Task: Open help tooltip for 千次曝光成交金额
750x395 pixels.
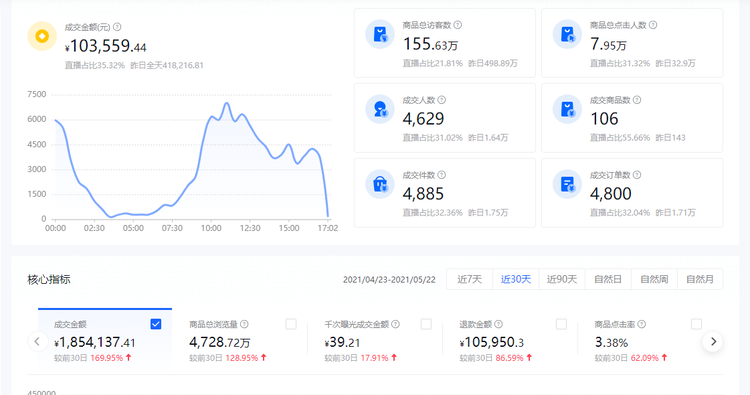Action: [x=396, y=324]
